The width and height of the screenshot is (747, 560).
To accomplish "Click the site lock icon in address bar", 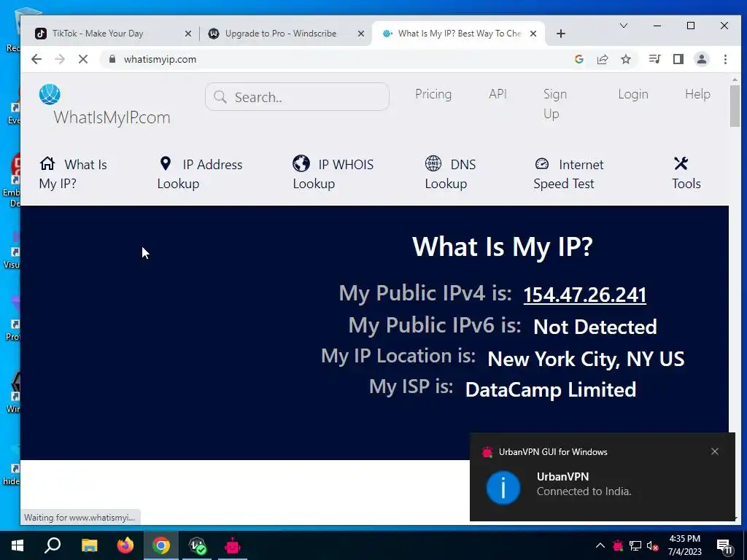I will coord(112,59).
